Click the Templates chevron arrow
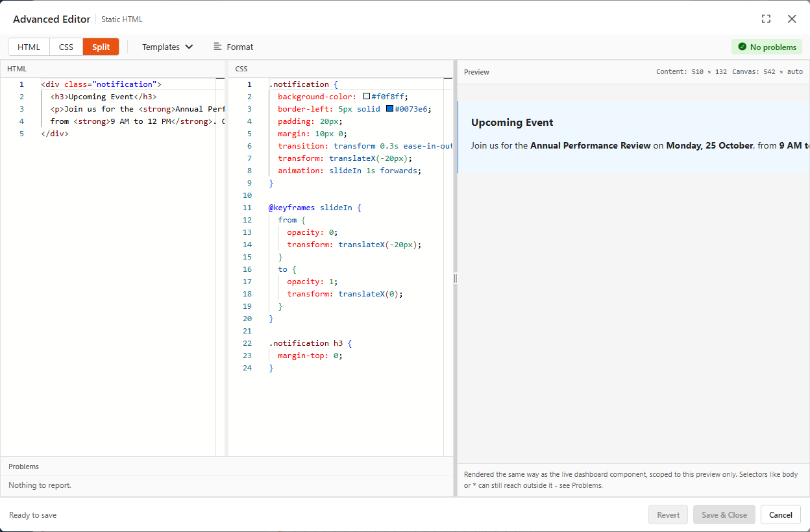 coord(189,47)
